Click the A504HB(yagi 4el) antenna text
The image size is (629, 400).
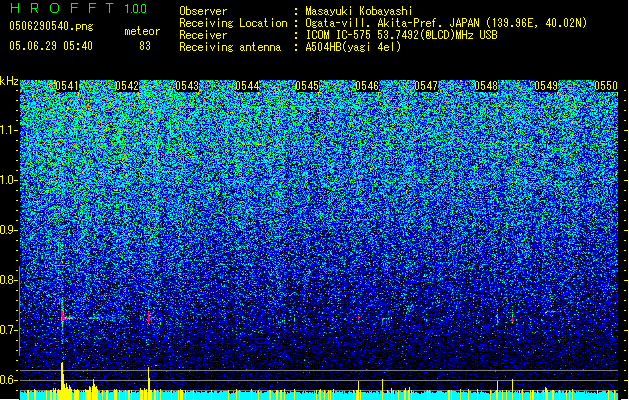click(353, 47)
